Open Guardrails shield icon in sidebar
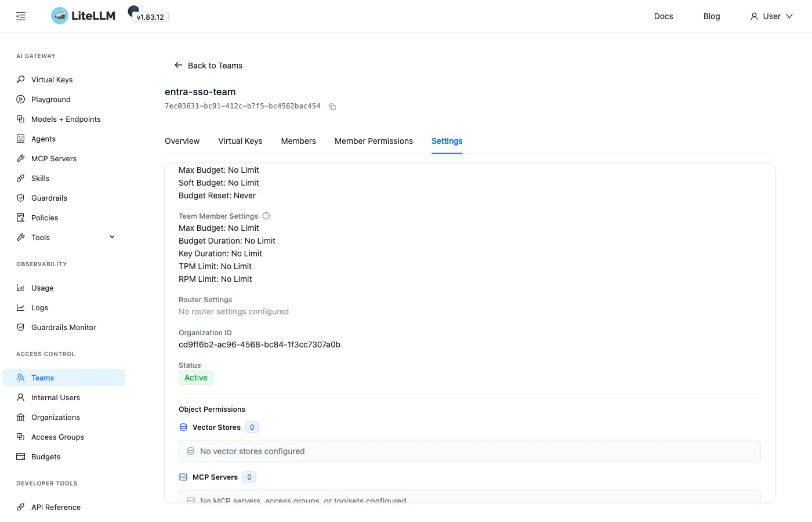812x522 pixels. click(21, 198)
